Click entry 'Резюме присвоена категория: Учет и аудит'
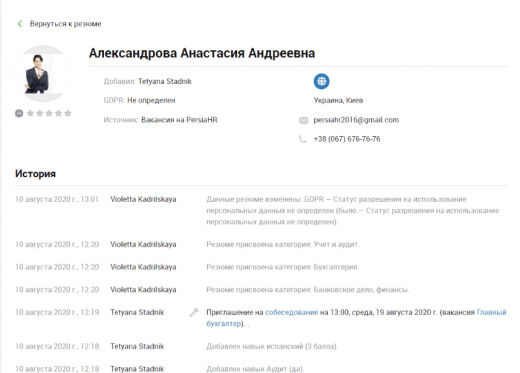The height and width of the screenshot is (373, 520). pyautogui.click(x=283, y=244)
